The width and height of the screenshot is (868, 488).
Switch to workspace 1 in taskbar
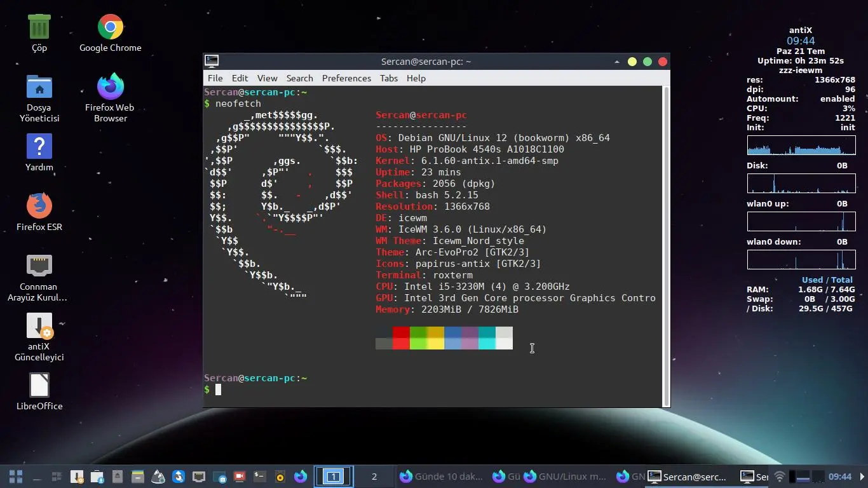click(x=334, y=477)
